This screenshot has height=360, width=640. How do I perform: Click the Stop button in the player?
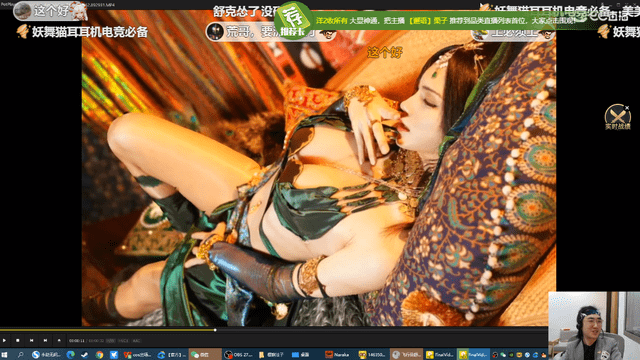18,340
